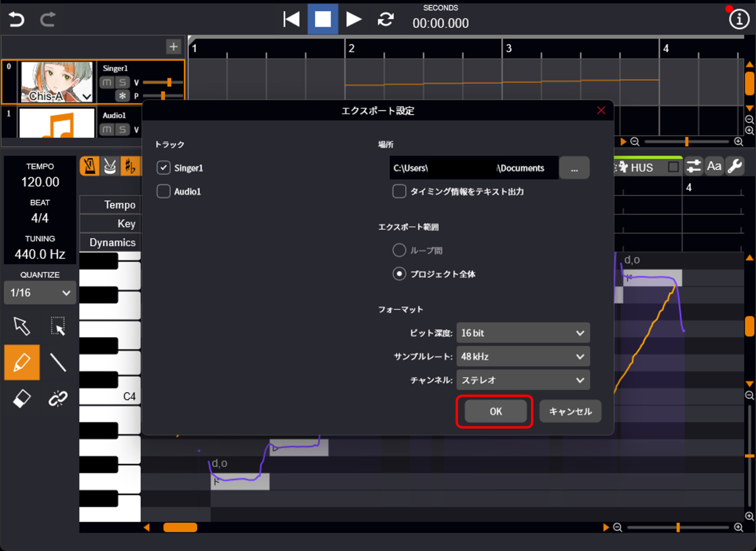
Task: Open the wrench settings icon
Action: (x=735, y=167)
